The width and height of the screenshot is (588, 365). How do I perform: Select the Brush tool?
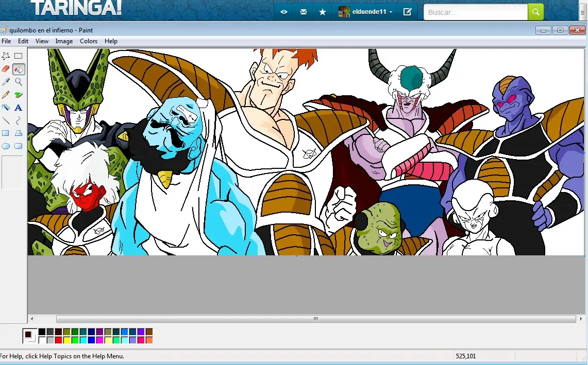(18, 95)
